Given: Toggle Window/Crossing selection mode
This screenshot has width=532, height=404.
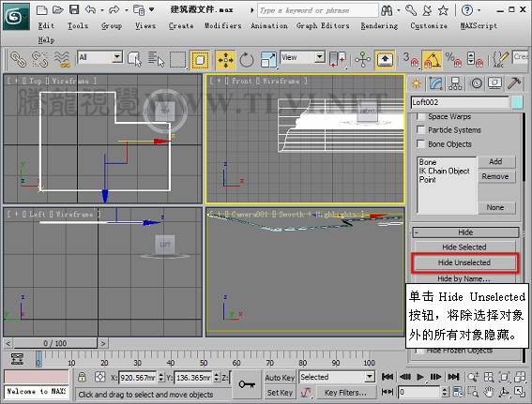Looking at the screenshot, I should point(200,60).
